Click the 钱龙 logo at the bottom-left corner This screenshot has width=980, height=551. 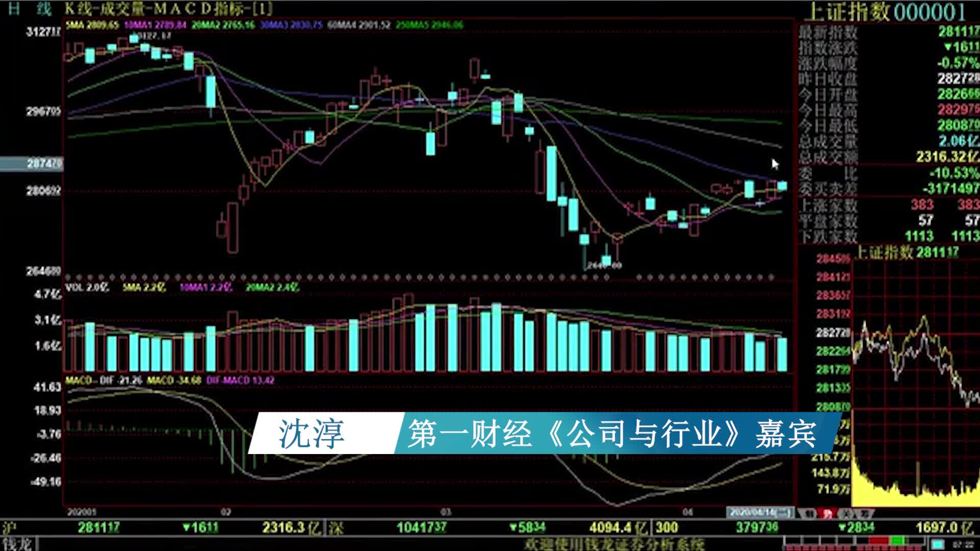click(17, 544)
